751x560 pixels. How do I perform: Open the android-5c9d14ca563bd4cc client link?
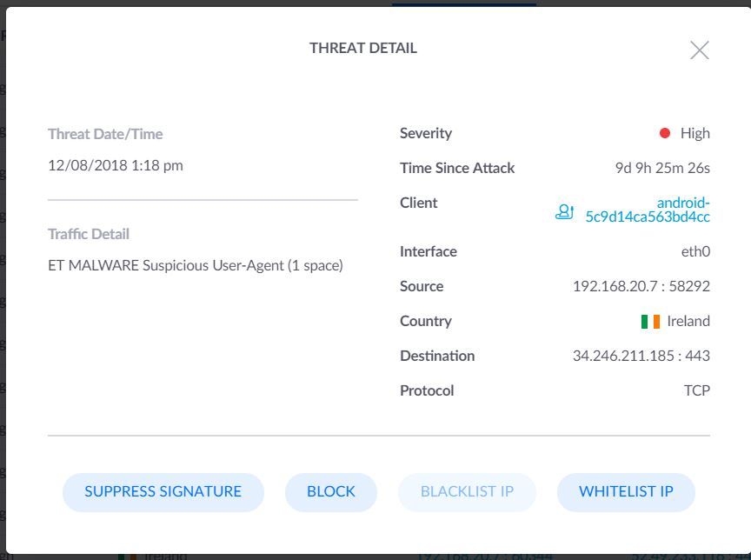648,210
